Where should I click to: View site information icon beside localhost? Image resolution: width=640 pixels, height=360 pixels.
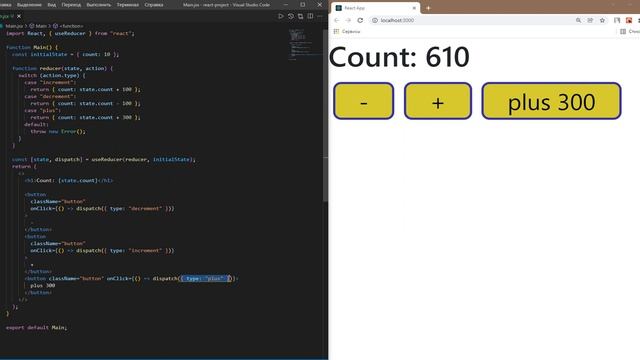tap(375, 20)
